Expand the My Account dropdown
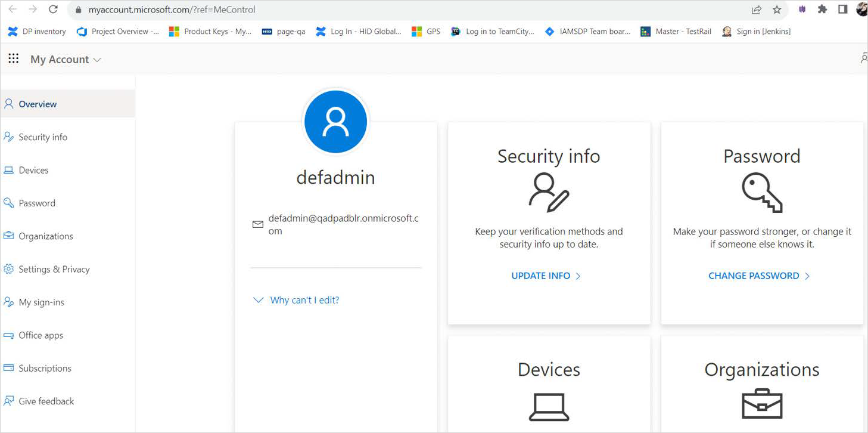The width and height of the screenshot is (868, 433). 66,60
